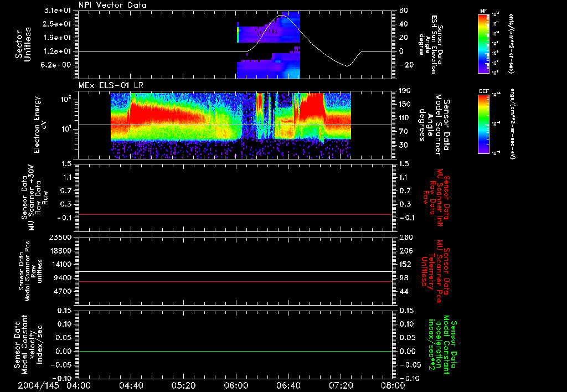Click the '3.1e+01' sector tick value
This screenshot has height=392, width=567.
click(x=56, y=11)
